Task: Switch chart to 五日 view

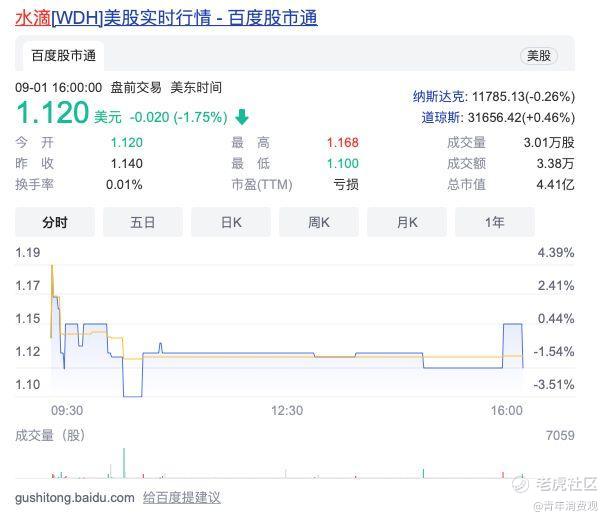Action: coord(143,222)
